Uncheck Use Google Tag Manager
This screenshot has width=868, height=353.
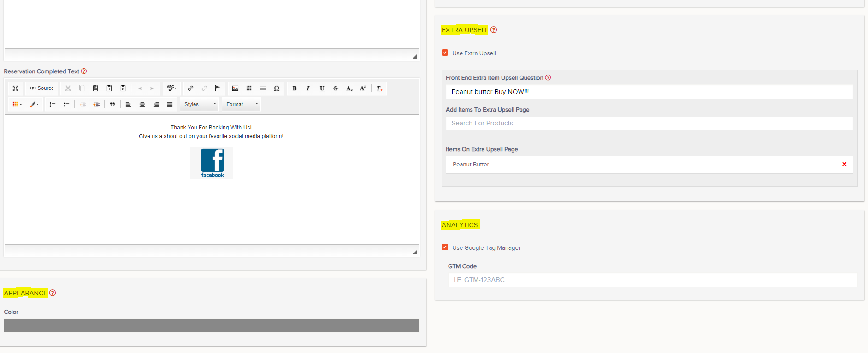click(x=445, y=247)
